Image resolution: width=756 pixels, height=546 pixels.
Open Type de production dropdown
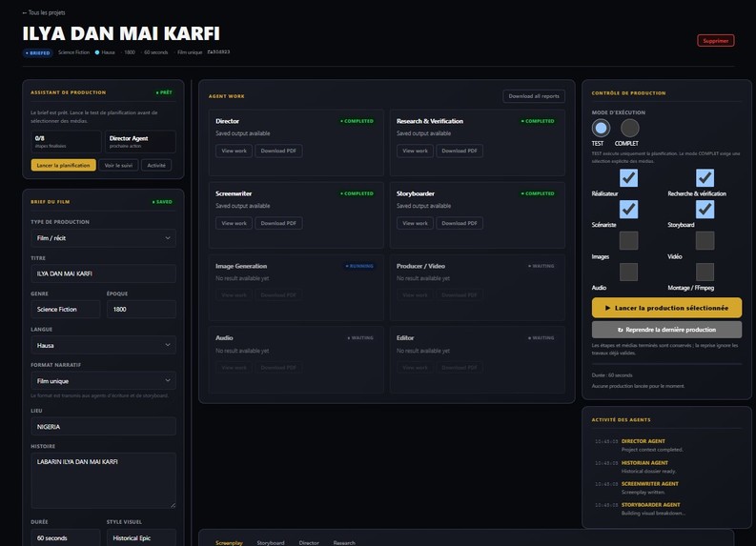103,238
